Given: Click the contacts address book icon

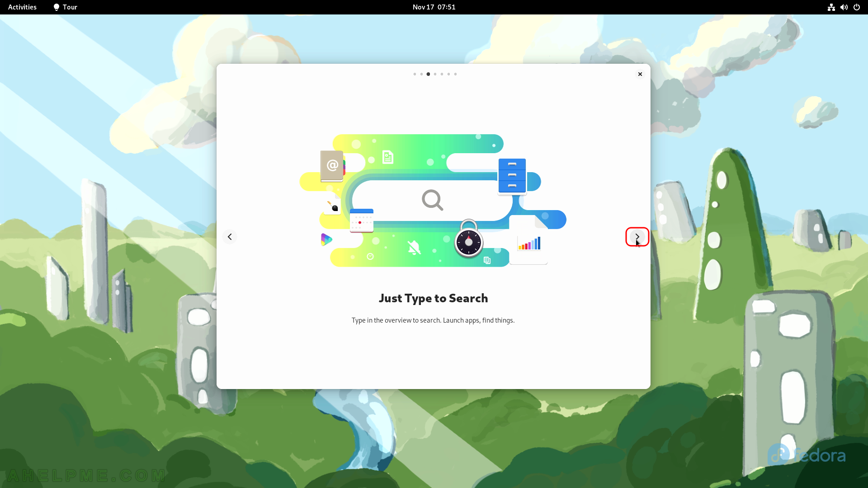Looking at the screenshot, I should pos(333,166).
